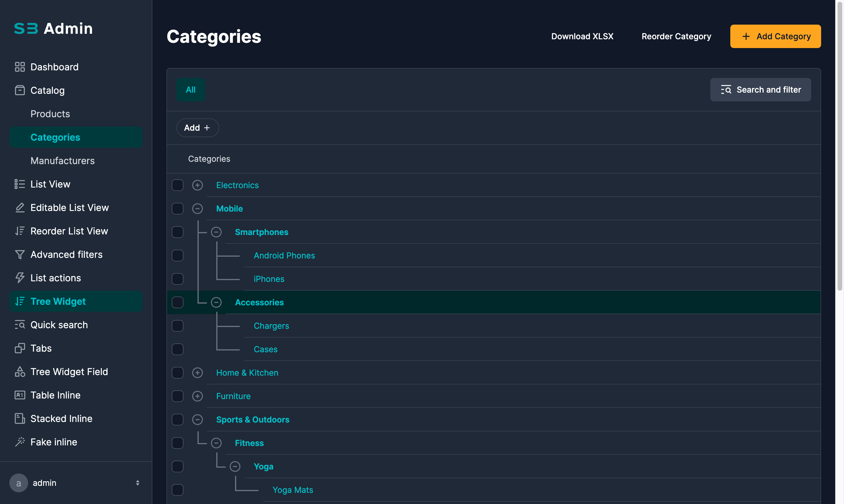Tick the checkbox beside iPhones

tap(178, 279)
